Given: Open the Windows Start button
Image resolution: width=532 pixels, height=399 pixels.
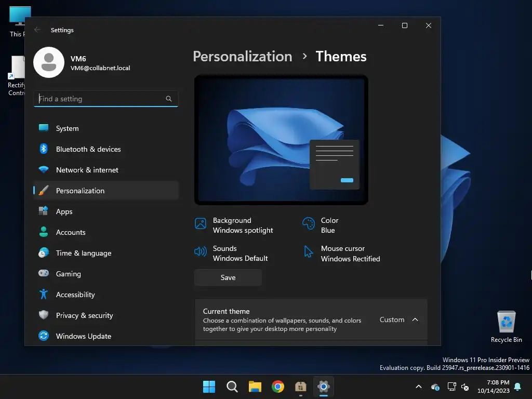Looking at the screenshot, I should [x=209, y=387].
